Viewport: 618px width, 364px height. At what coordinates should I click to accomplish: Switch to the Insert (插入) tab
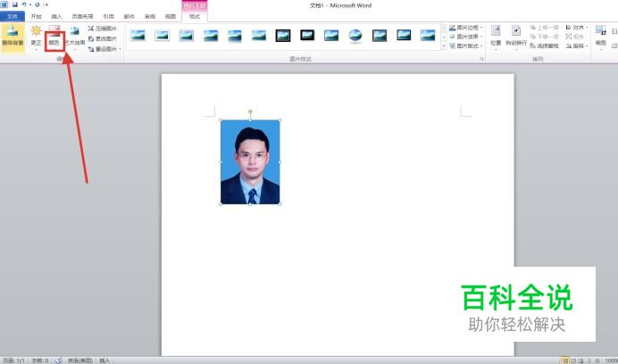[x=57, y=17]
